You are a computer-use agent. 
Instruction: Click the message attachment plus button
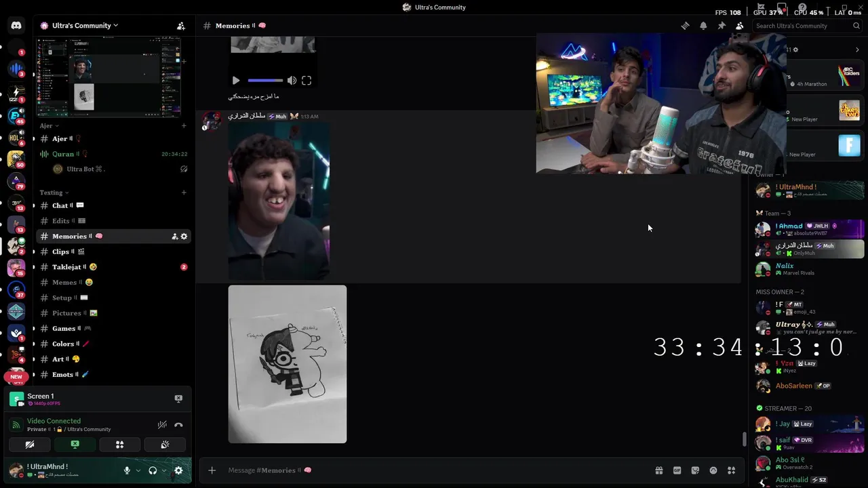point(212,470)
